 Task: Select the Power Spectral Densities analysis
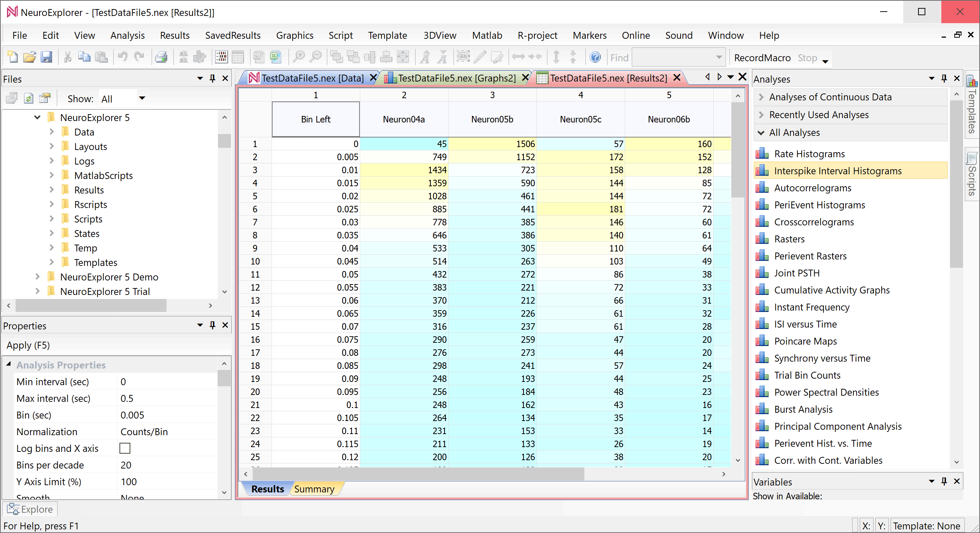(826, 392)
